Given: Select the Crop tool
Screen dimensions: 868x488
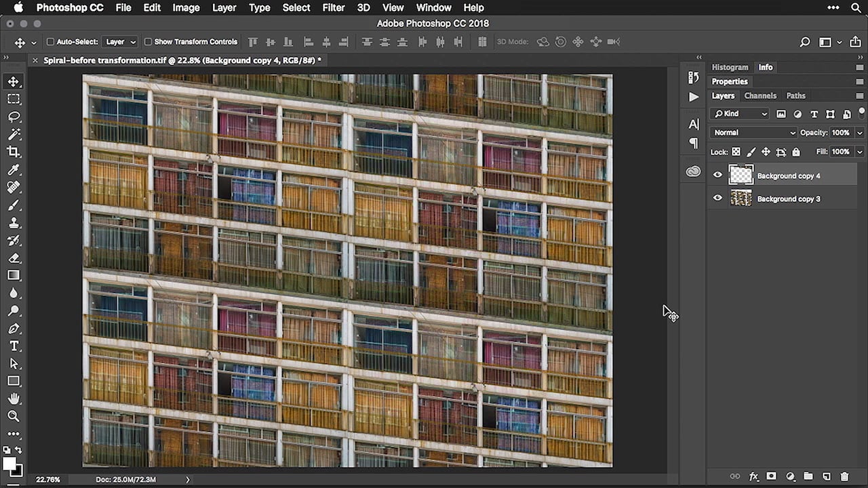Looking at the screenshot, I should click(x=14, y=152).
